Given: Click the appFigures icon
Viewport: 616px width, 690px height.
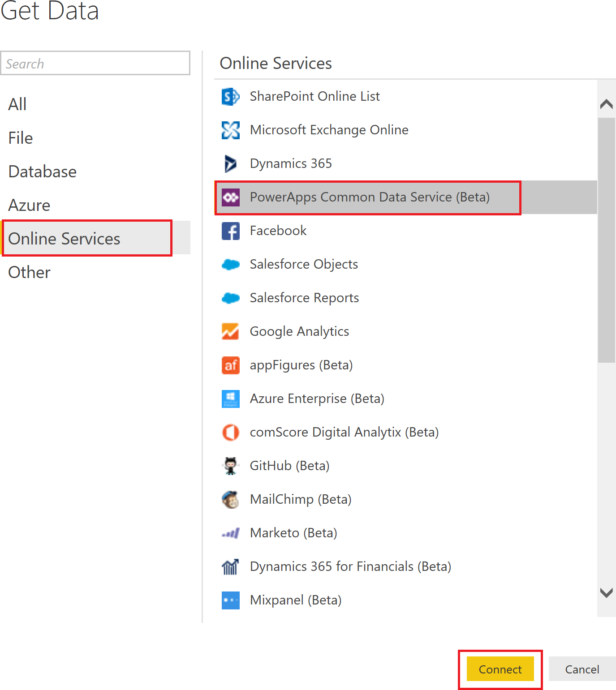Looking at the screenshot, I should click(231, 365).
